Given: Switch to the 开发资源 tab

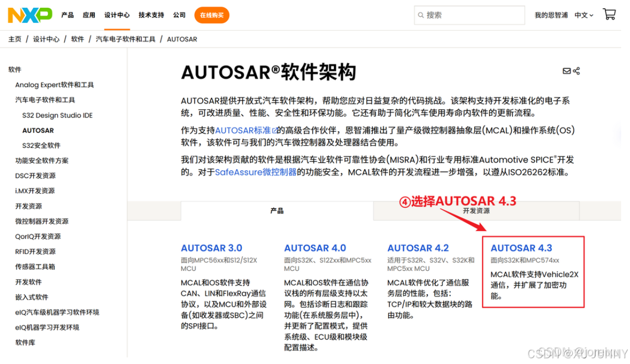Looking at the screenshot, I should pyautogui.click(x=476, y=211).
